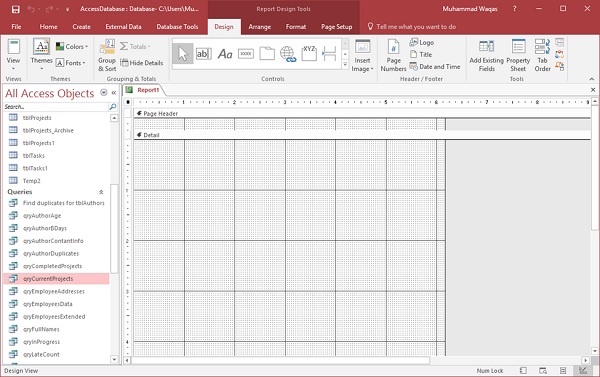This screenshot has width=600, height=377.
Task: Switch to the Create tab
Action: [x=81, y=27]
